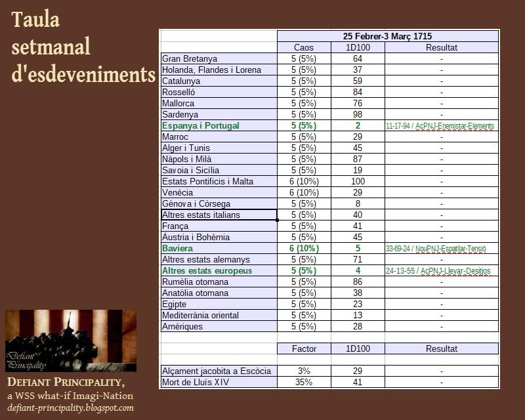The height and width of the screenshot is (420, 525).
Task: Click the "Amèriques" row label
Action: [x=219, y=327]
